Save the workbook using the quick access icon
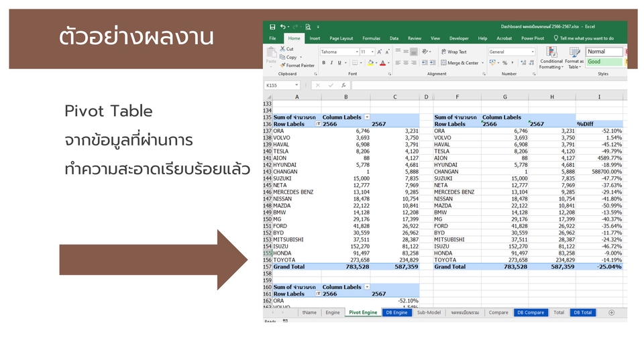The height and width of the screenshot is (362, 644). point(272,27)
